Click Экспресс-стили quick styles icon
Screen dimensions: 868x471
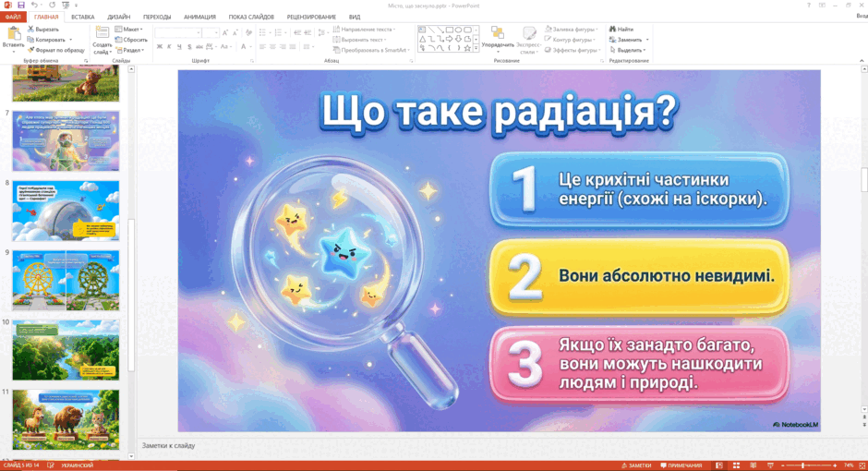529,33
